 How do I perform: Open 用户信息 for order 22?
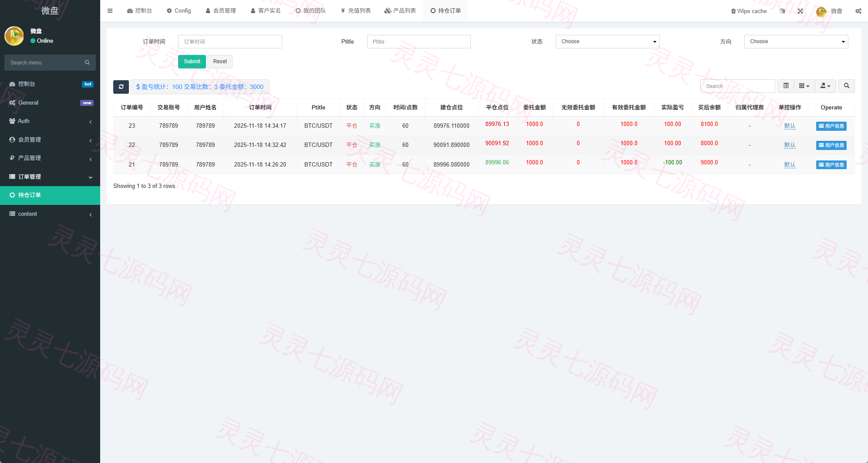[x=831, y=145]
